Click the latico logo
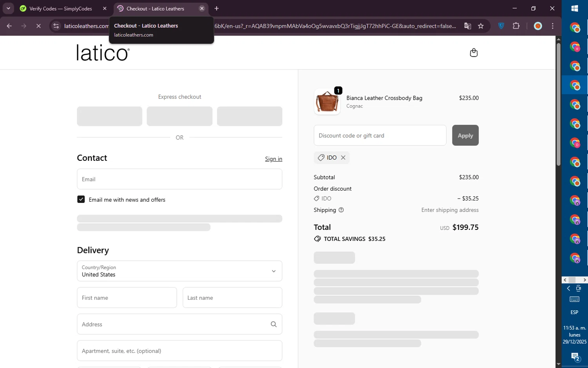The width and height of the screenshot is (588, 368). 103,53
